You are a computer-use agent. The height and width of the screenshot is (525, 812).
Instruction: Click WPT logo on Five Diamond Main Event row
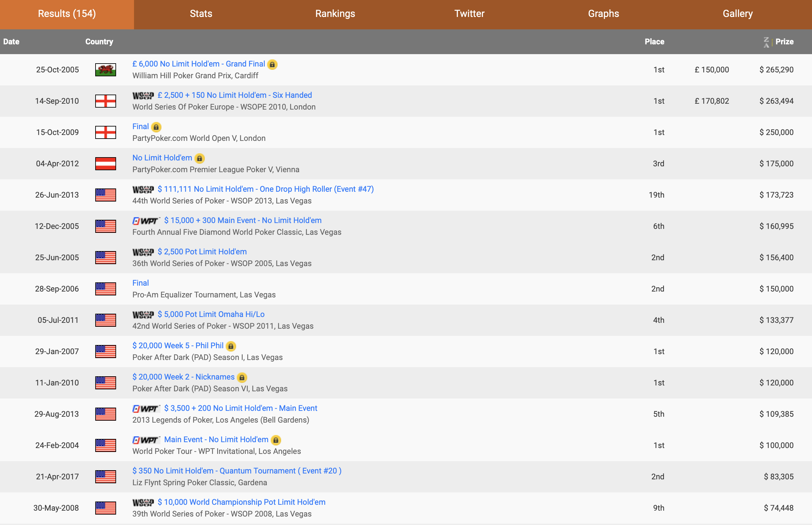pyautogui.click(x=146, y=221)
